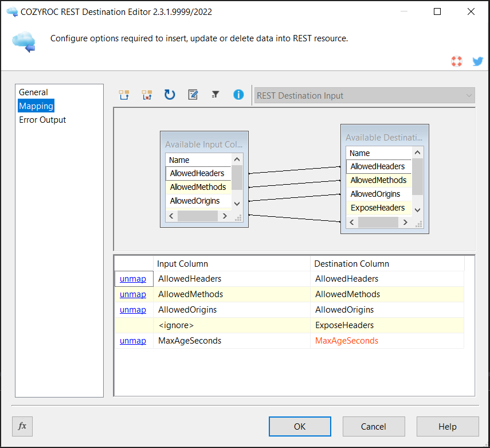Click the blue refresh arrow icon
The image size is (490, 448).
[x=170, y=95]
